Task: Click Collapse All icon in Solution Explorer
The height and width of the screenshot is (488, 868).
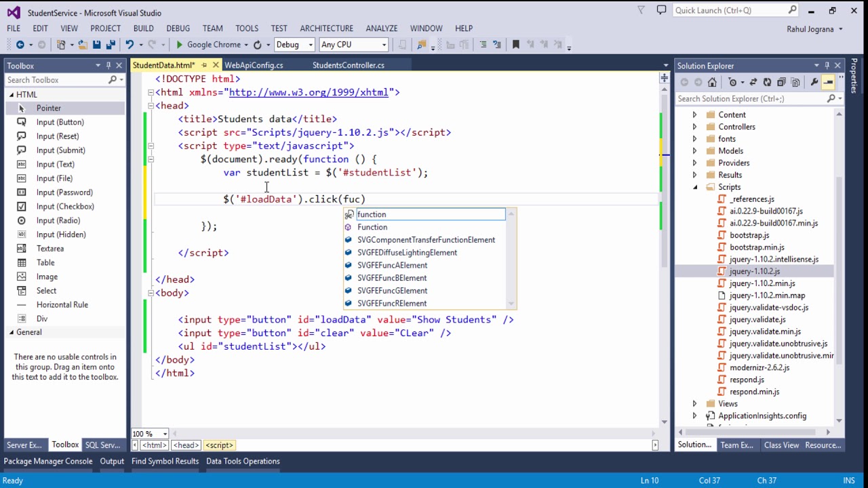Action: click(781, 82)
